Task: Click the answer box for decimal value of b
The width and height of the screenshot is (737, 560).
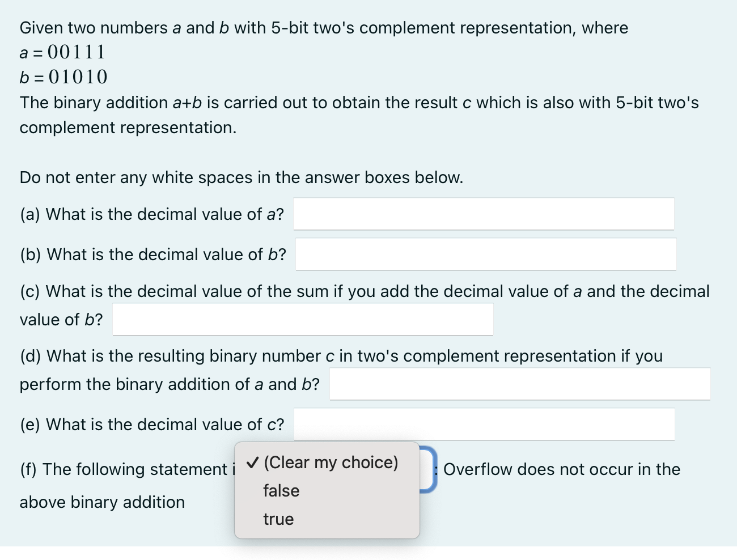Action: (486, 254)
